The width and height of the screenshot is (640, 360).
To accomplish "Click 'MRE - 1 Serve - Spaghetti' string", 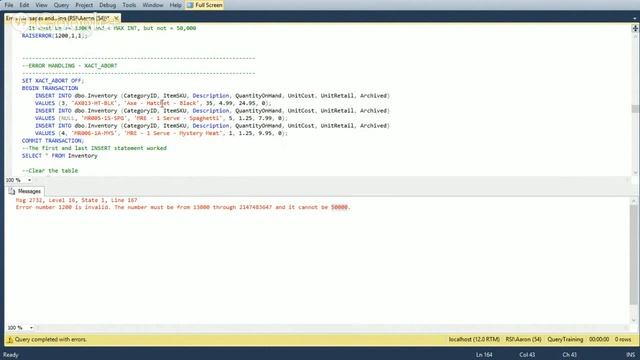I will 178,118.
